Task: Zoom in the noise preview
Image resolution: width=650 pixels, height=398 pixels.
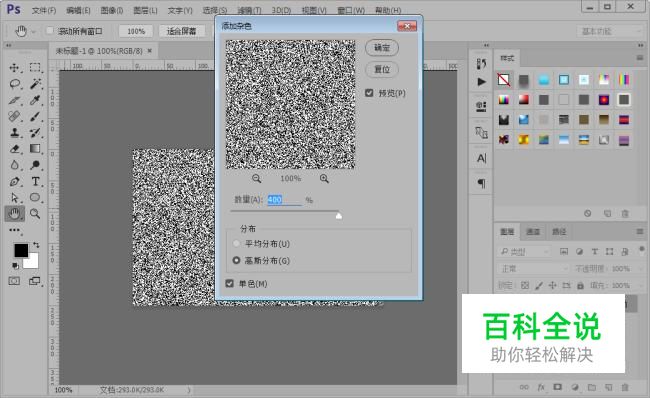Action: tap(324, 178)
